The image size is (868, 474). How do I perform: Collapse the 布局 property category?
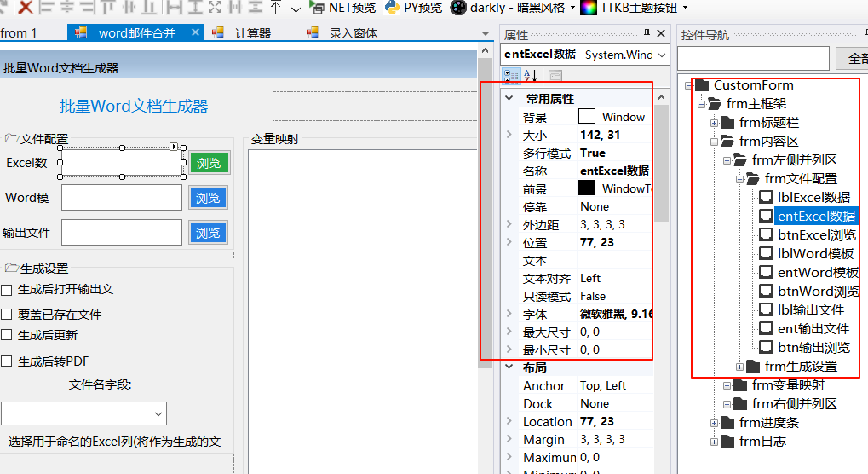509,367
